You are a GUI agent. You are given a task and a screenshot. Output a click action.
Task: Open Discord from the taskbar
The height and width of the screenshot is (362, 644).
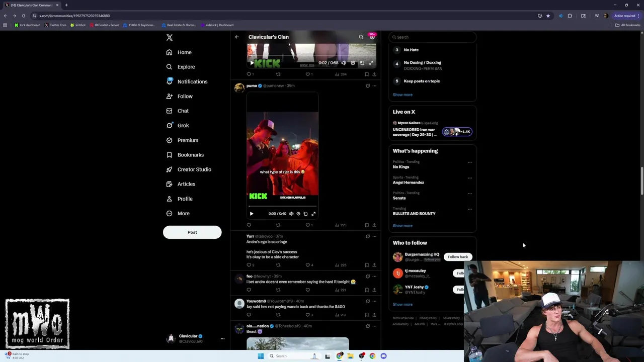coord(383,356)
